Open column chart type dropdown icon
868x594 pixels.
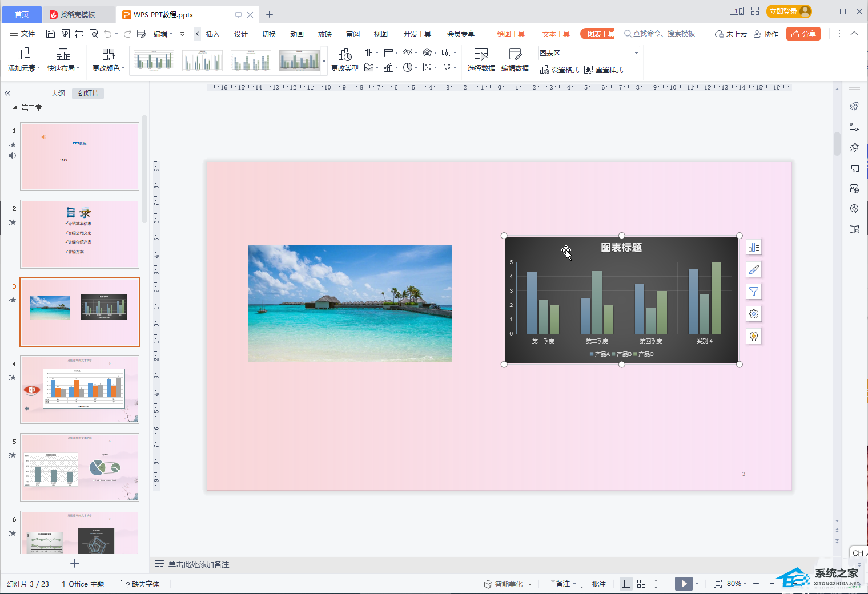tap(371, 52)
